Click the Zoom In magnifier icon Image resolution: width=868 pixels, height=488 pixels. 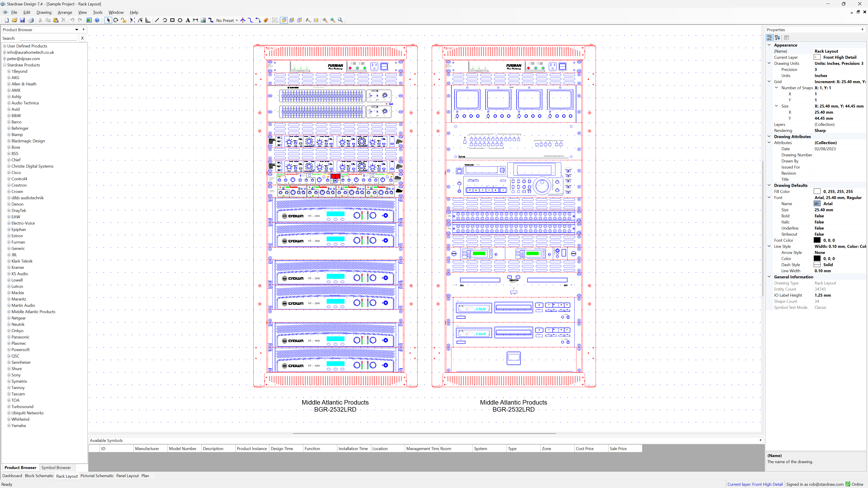(333, 20)
